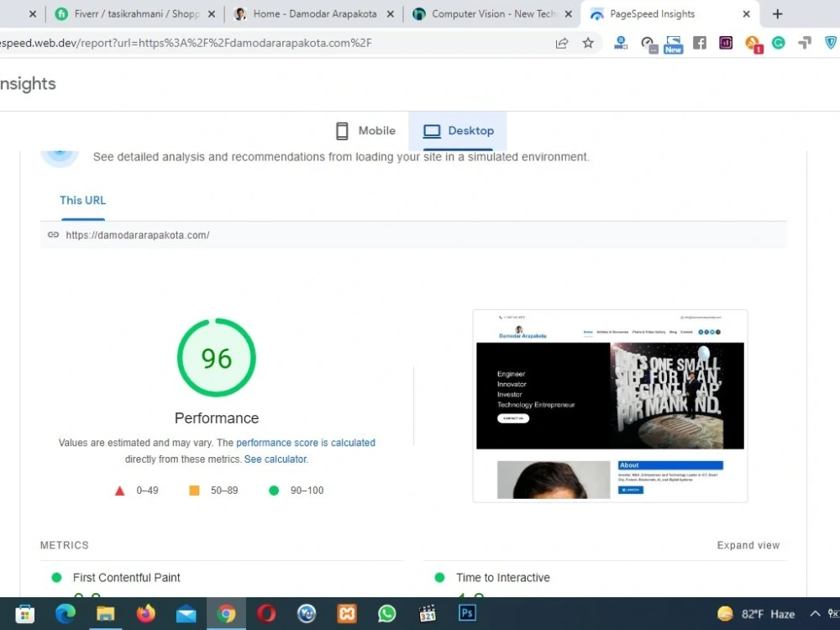Screen dimensions: 840x630
Task: Open Media Player Classic from taskbar
Action: [x=427, y=614]
